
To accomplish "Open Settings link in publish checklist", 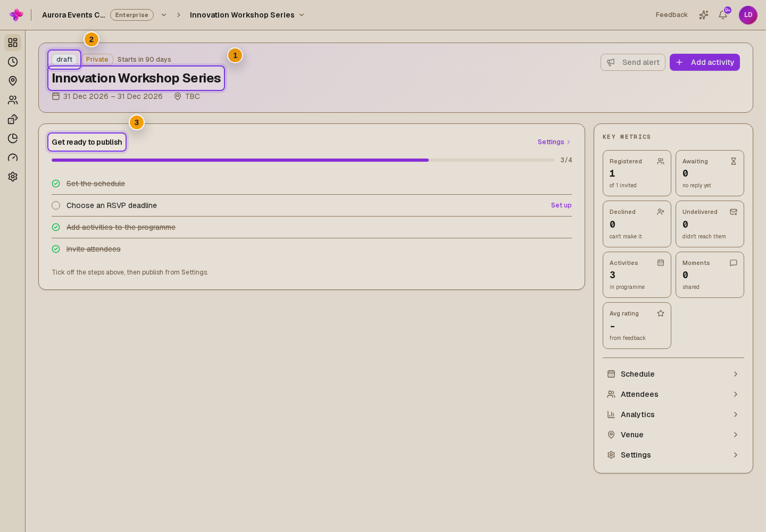I will [x=554, y=142].
